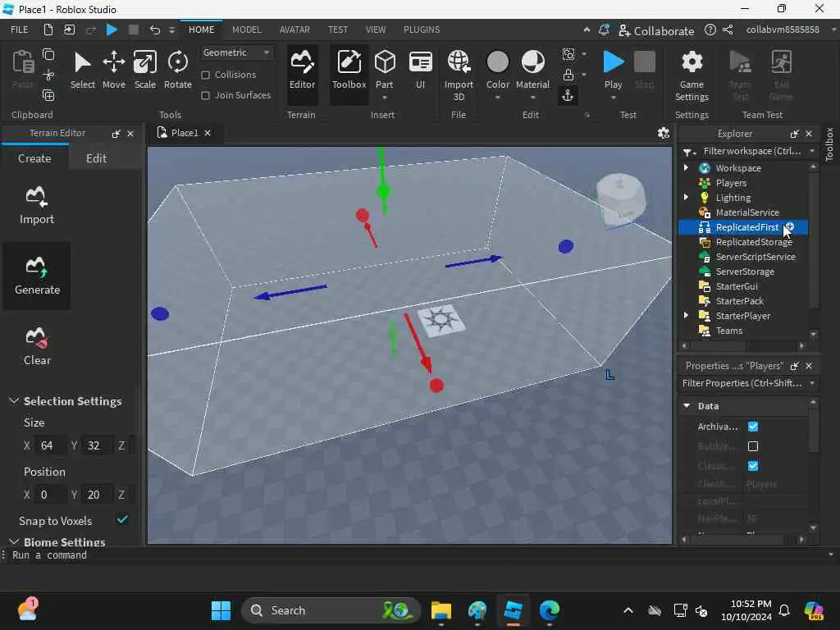Enable the Collisions checkbox
840x630 pixels.
click(x=205, y=75)
